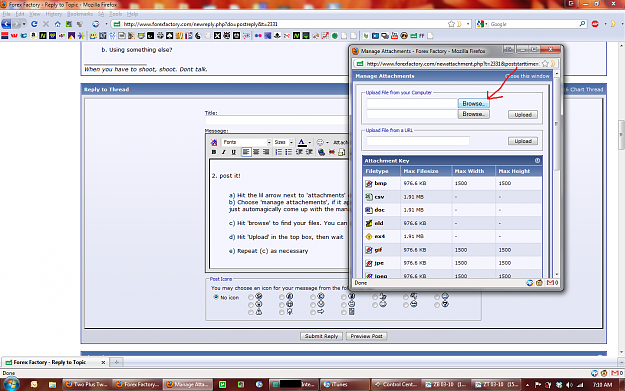625x391 pixels.
Task: Align message text left
Action: 246,152
